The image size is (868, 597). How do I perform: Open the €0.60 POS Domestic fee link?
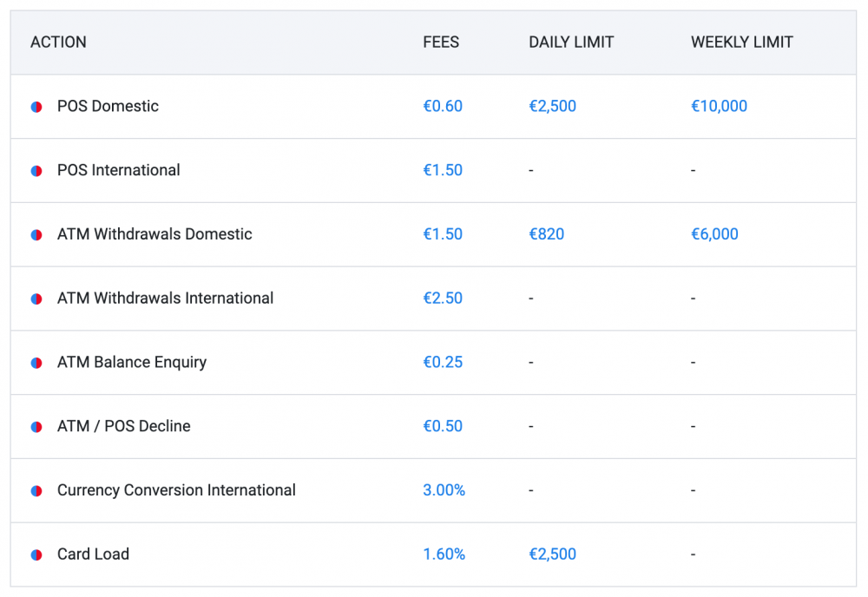(x=443, y=106)
